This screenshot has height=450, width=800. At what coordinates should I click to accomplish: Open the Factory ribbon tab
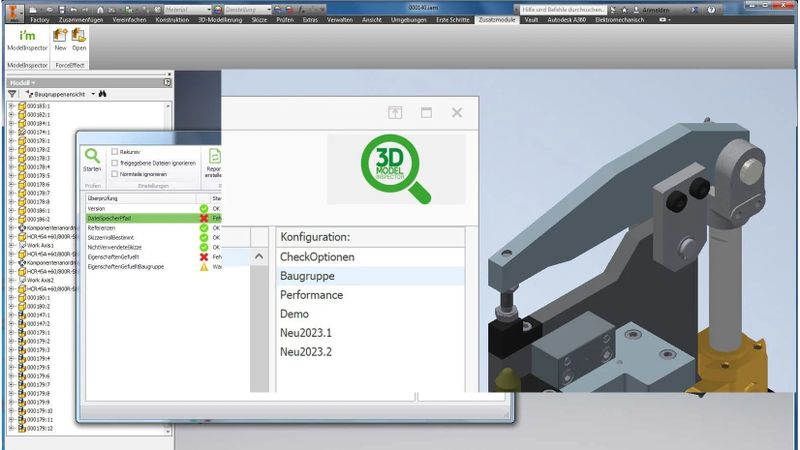(39, 20)
